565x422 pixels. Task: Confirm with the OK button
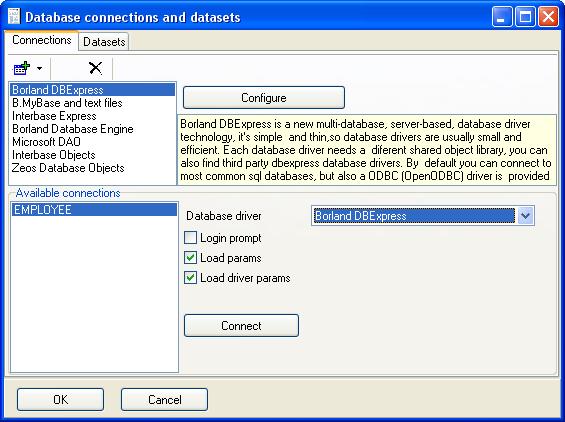point(60,399)
